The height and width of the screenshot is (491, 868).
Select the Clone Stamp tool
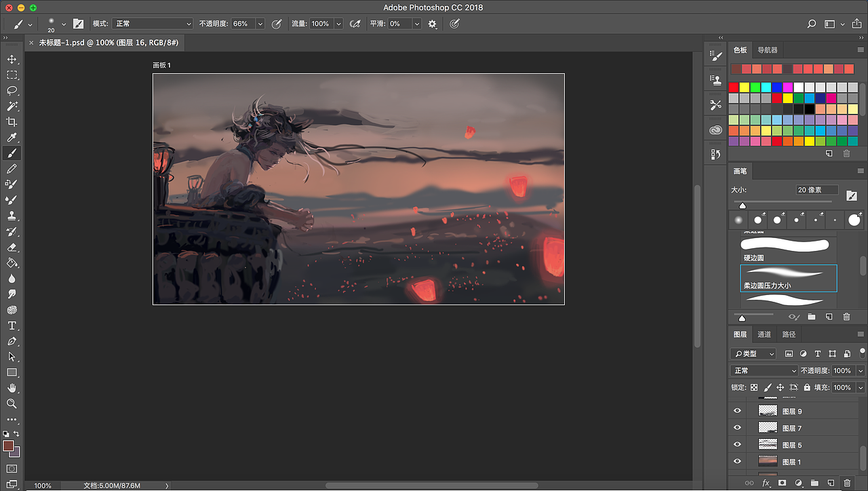pos(12,216)
